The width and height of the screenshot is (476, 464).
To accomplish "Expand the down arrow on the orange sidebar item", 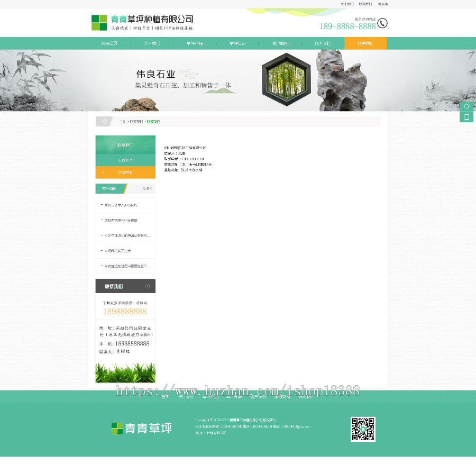I will (103, 172).
